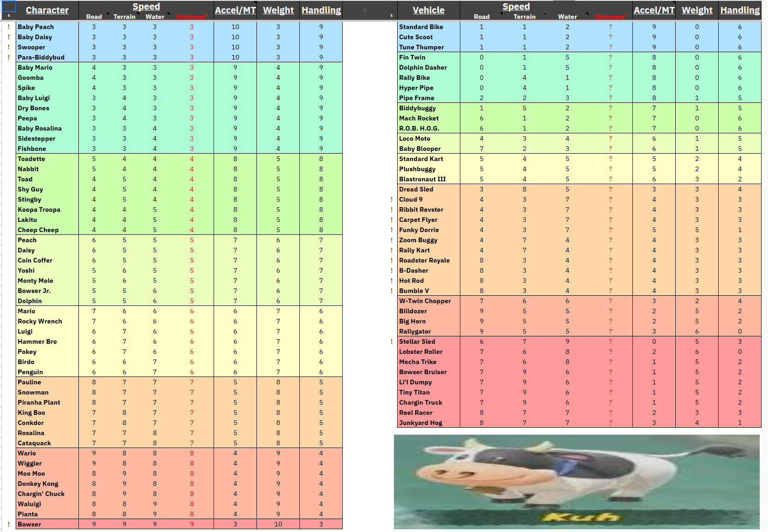Select the Piranha Plant name cell

[x=47, y=402]
